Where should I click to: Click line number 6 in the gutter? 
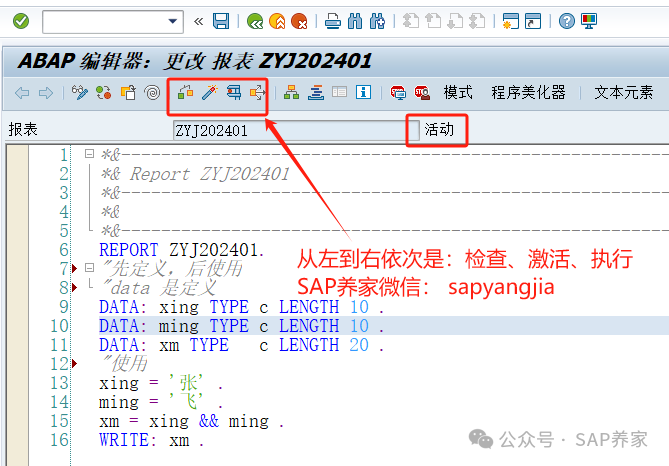[x=64, y=250]
